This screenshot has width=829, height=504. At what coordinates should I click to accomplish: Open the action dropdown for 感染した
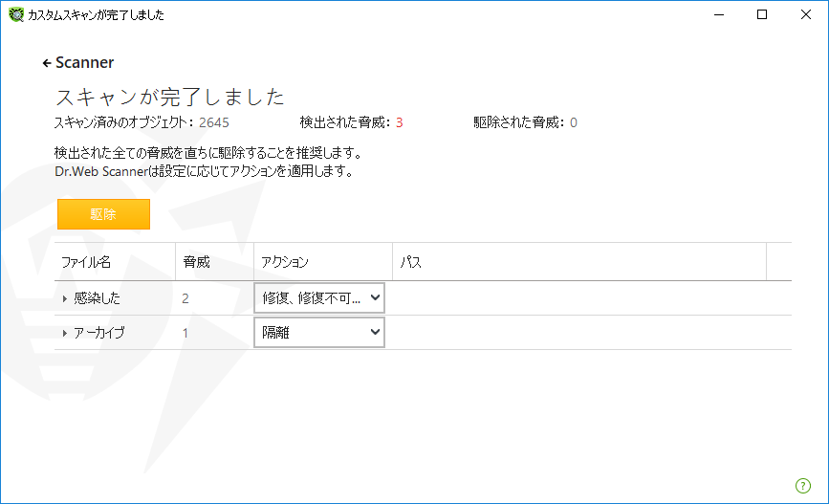click(319, 298)
